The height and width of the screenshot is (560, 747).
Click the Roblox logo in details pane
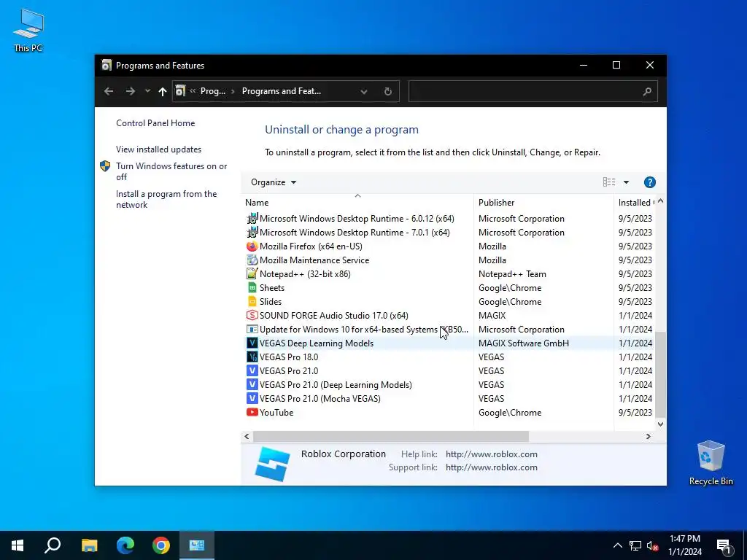pyautogui.click(x=272, y=464)
